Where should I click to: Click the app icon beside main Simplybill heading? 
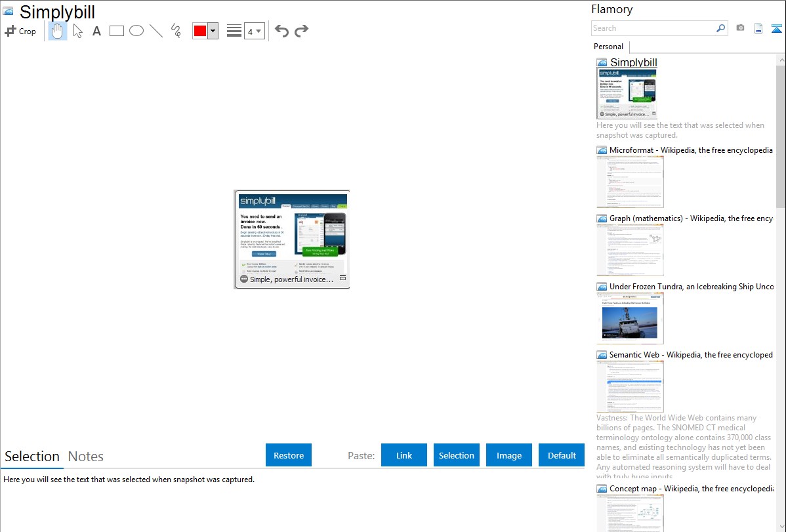pos(8,11)
